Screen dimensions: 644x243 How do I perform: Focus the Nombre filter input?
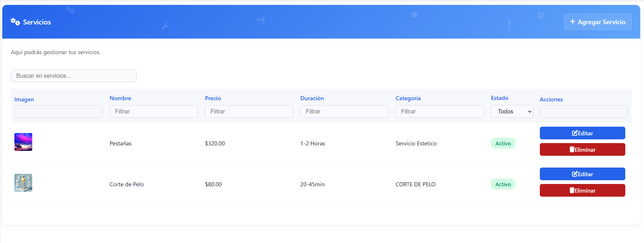[154, 111]
